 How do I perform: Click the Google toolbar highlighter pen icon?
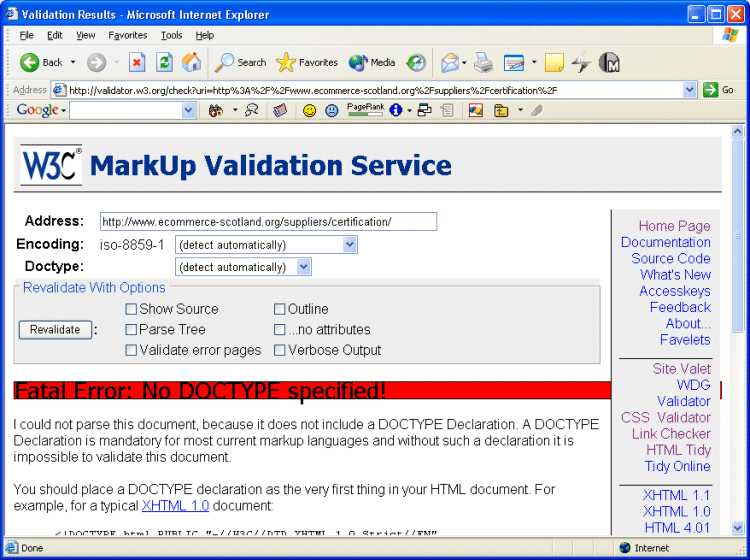point(537,110)
